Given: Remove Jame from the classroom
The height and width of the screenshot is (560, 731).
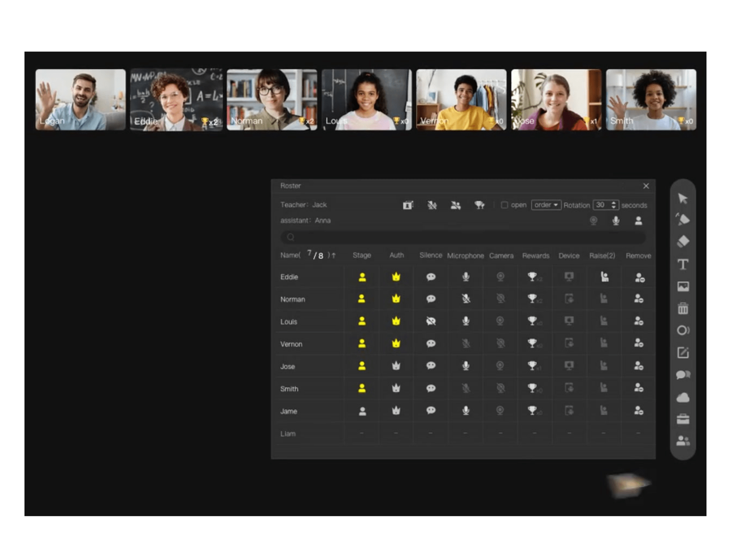Looking at the screenshot, I should tap(639, 410).
